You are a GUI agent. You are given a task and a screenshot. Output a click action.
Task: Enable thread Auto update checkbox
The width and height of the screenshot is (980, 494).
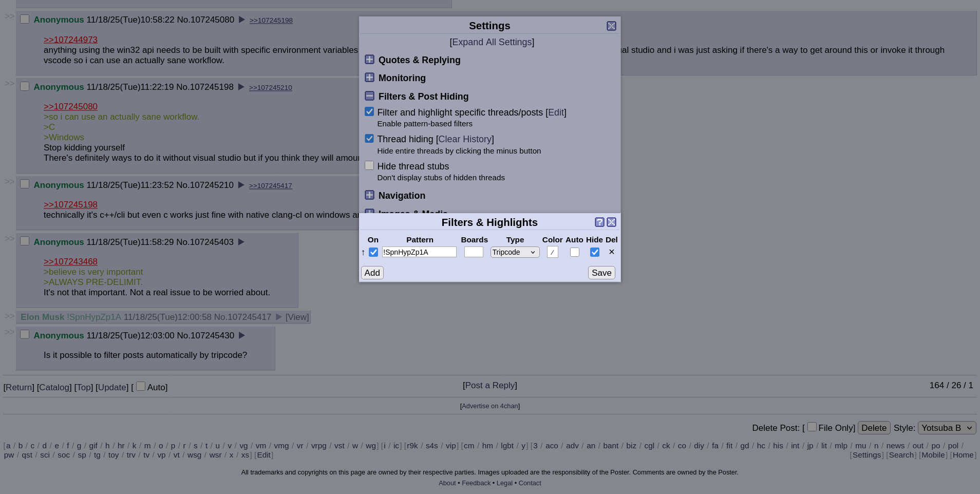141,386
